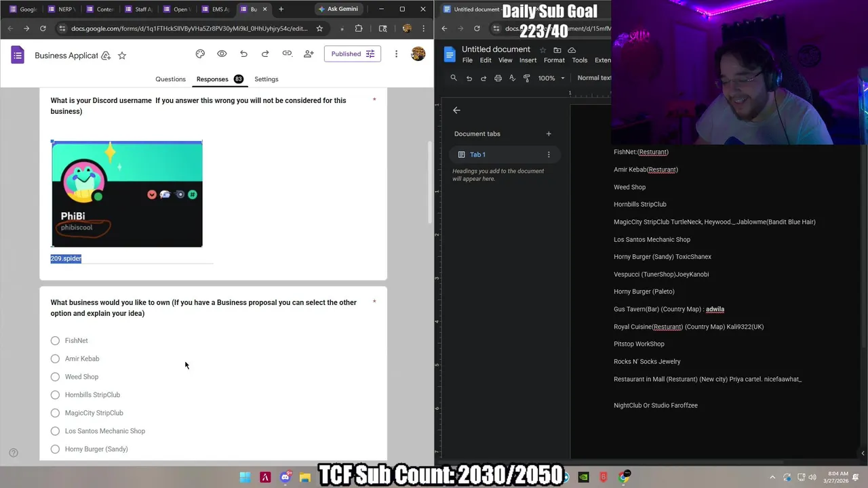Click Ask Gemini in browser title bar
This screenshot has height=488, width=868.
point(338,9)
